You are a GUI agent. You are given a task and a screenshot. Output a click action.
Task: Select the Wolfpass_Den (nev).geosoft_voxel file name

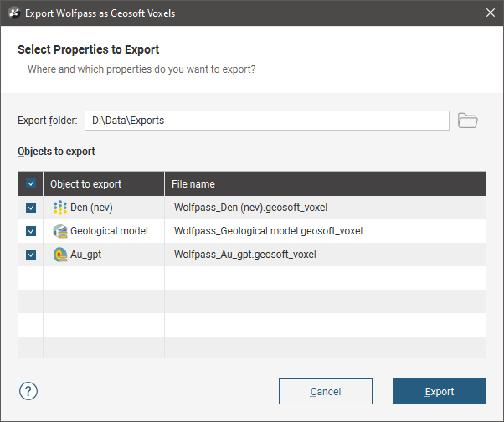point(255,208)
